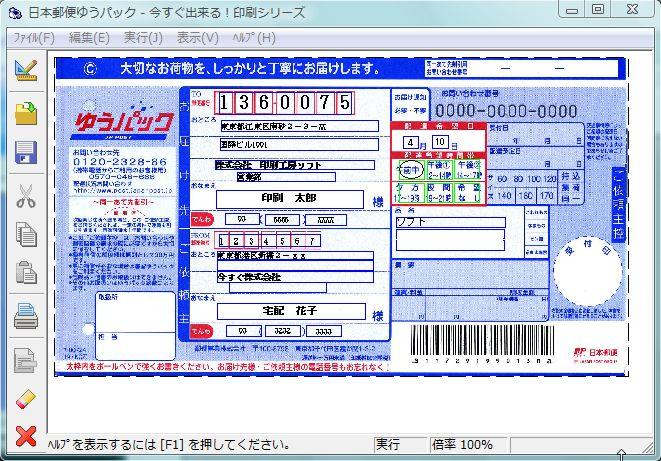Click the sender postal code 1234567 field
The height and width of the screenshot is (461, 661).
tap(267, 241)
